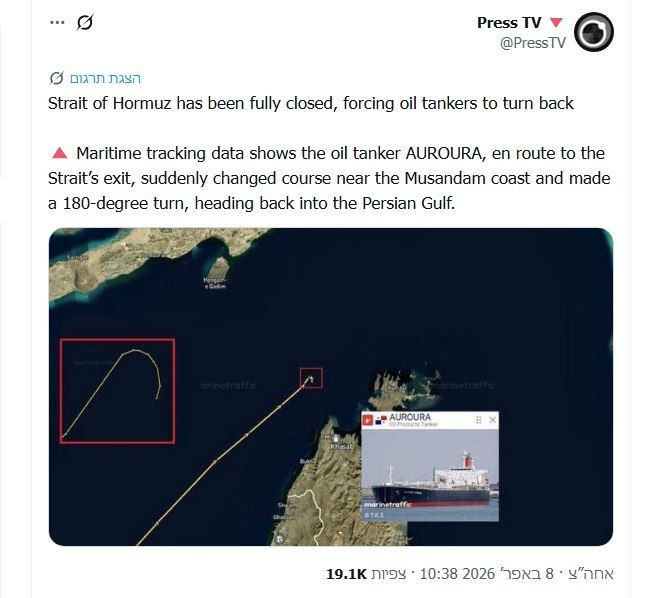Click the red triangle badge beside Press TV
This screenshot has height=598, width=650.
coord(556,23)
